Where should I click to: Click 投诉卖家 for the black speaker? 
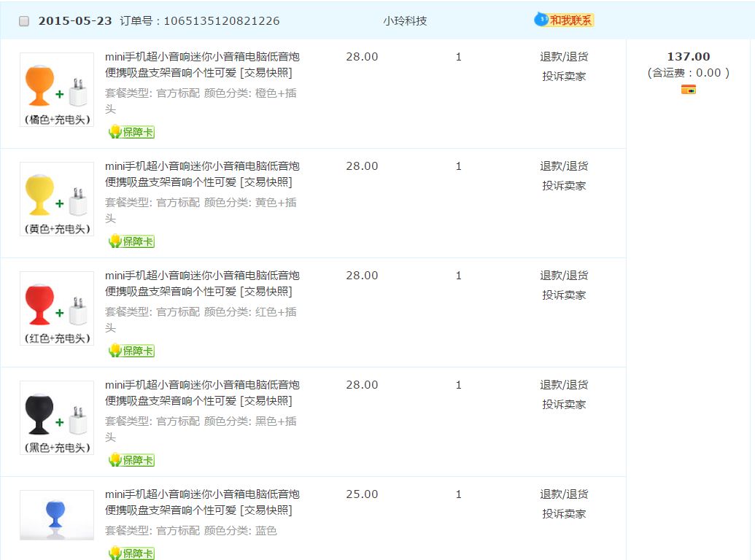[x=564, y=405]
